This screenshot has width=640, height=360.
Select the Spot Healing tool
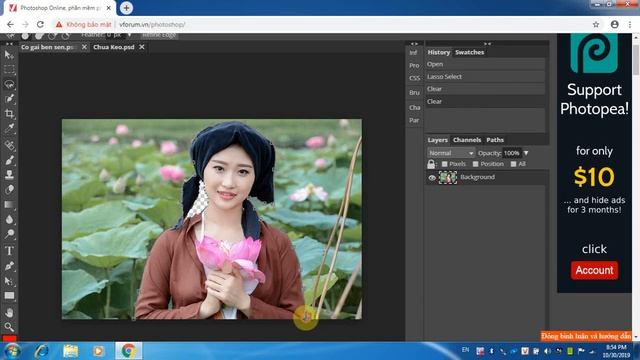tap(9, 146)
